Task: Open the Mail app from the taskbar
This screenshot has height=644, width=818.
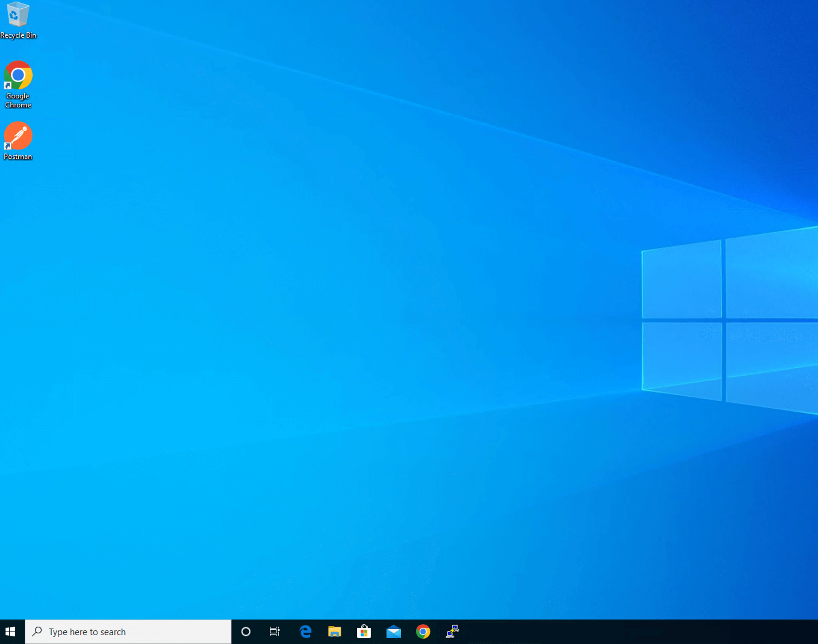Action: click(393, 632)
